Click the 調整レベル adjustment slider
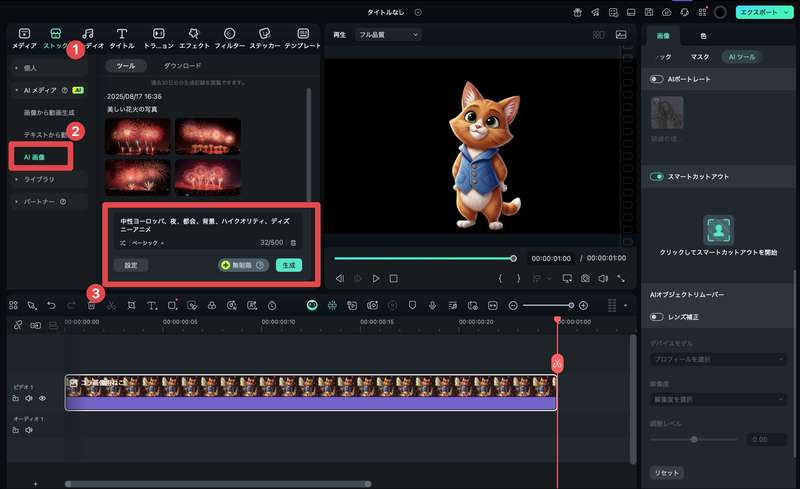The image size is (800, 489). [694, 439]
